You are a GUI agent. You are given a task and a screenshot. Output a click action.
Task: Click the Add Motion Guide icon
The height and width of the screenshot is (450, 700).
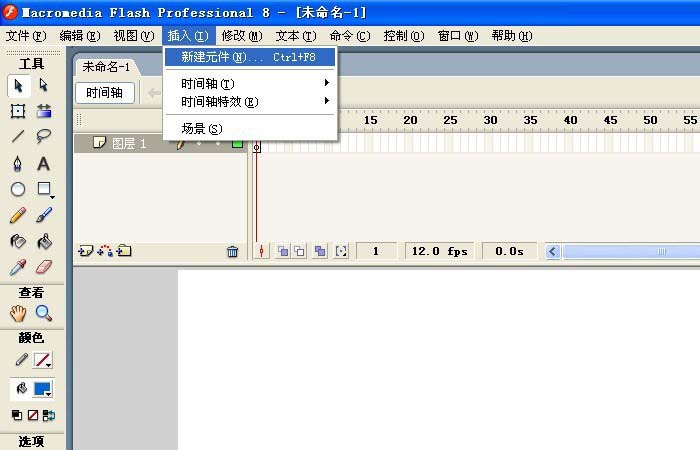click(105, 251)
